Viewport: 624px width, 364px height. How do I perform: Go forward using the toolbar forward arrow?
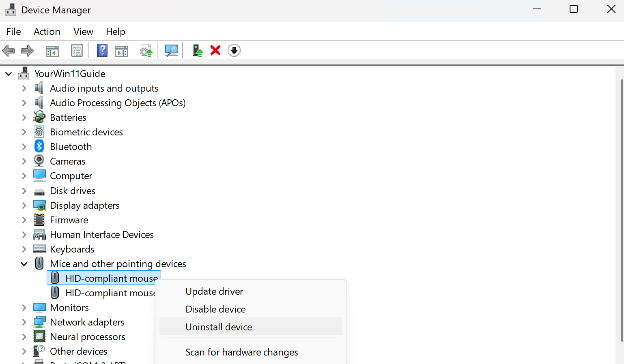point(27,51)
